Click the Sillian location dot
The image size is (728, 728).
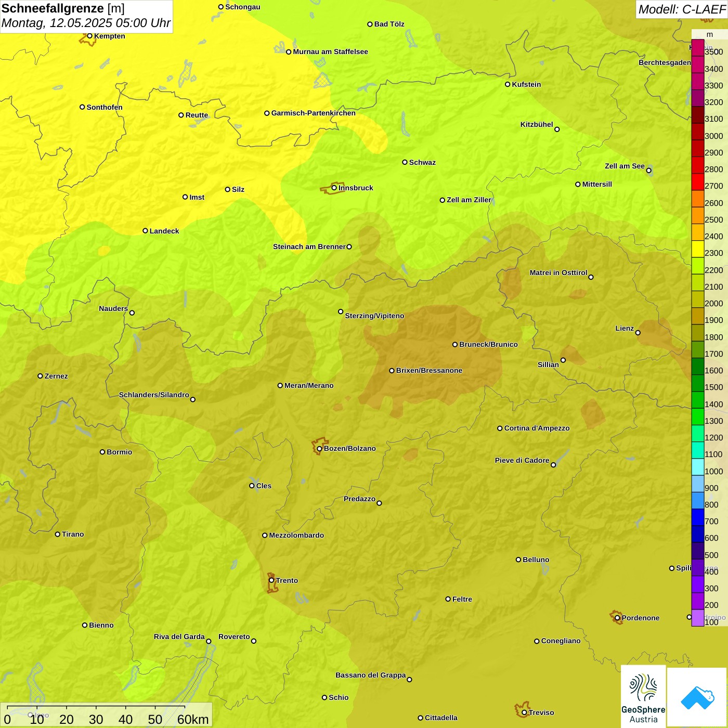coord(563,360)
